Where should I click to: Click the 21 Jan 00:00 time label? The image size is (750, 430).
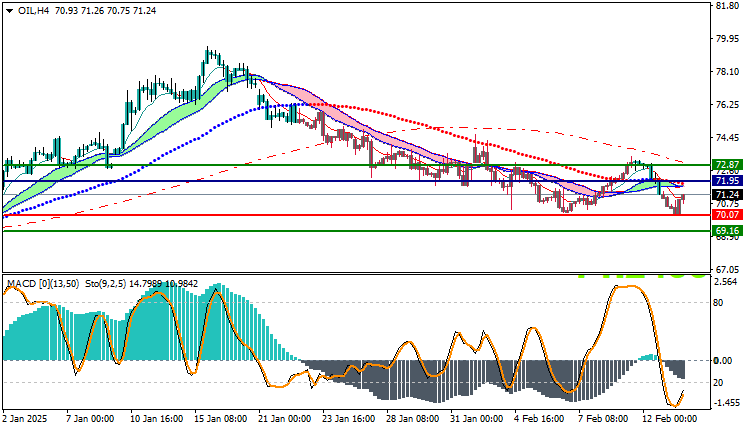(x=285, y=419)
